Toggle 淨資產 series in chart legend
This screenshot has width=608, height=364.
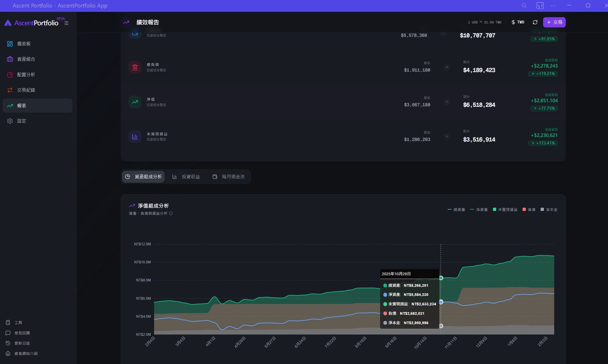coord(479,210)
